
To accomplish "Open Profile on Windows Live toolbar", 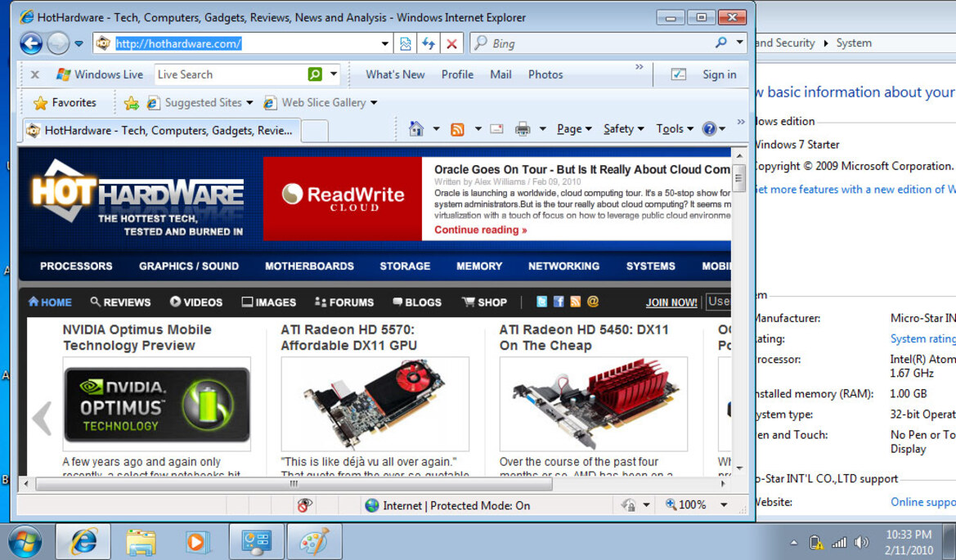I will [x=457, y=74].
